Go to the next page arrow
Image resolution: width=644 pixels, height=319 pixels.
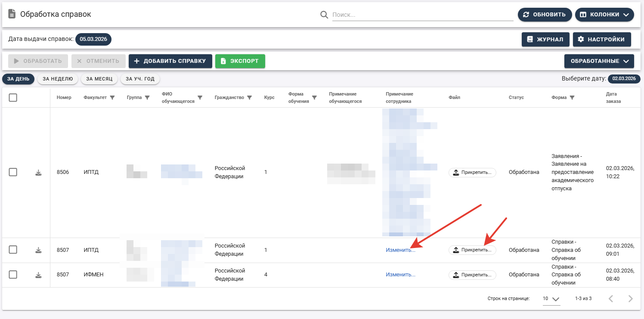pyautogui.click(x=630, y=299)
